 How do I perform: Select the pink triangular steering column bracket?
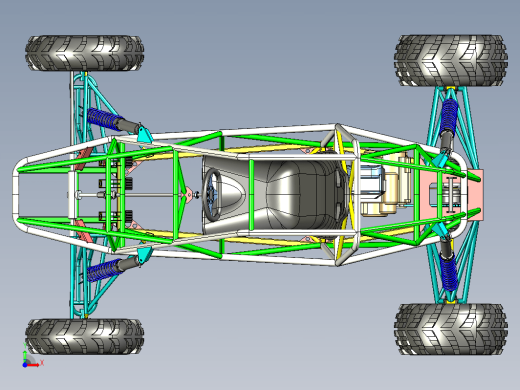pos(188,195)
